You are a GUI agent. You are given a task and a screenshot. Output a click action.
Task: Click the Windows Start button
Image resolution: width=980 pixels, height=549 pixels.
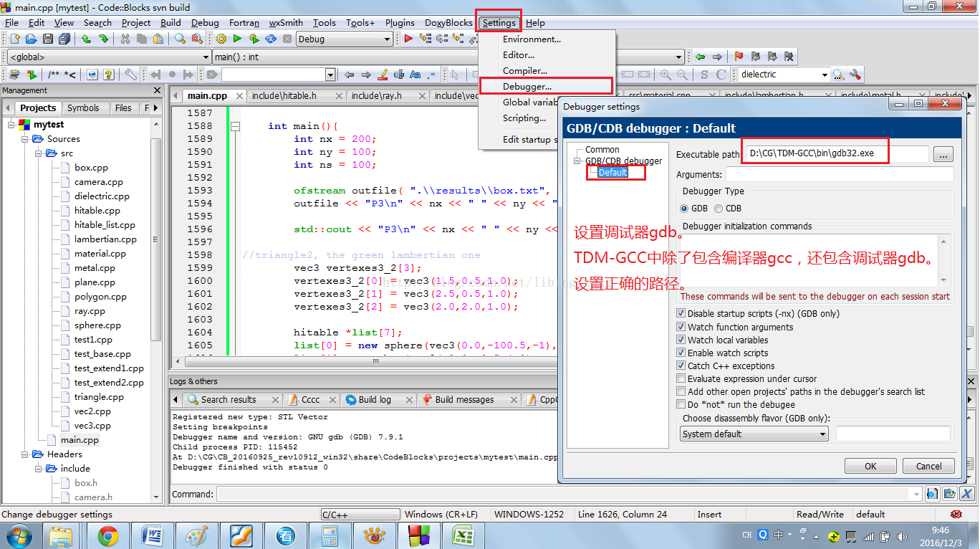[19, 535]
